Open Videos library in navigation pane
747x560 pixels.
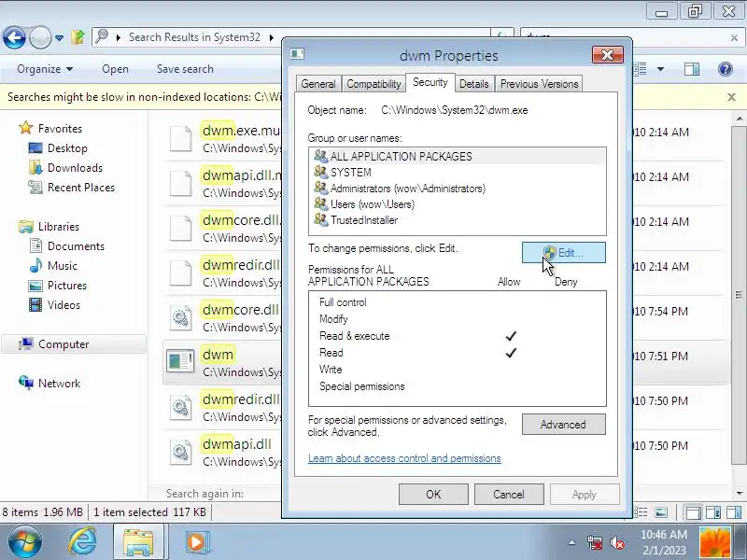click(x=63, y=305)
